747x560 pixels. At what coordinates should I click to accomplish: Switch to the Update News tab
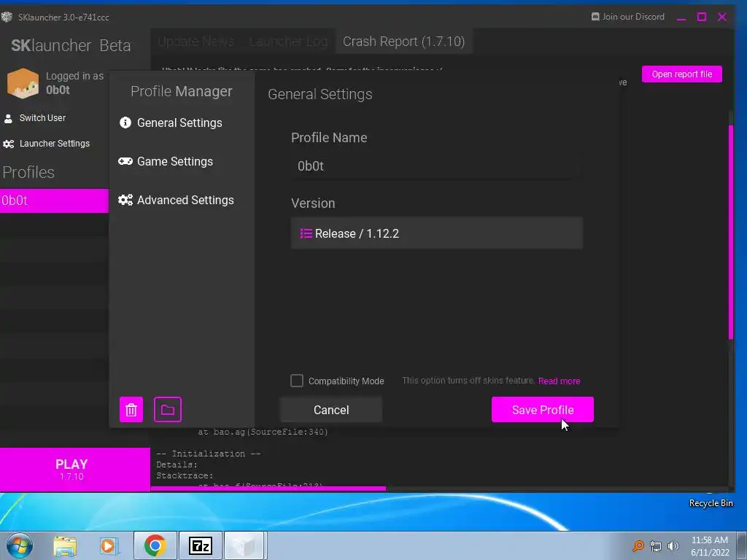(x=196, y=42)
